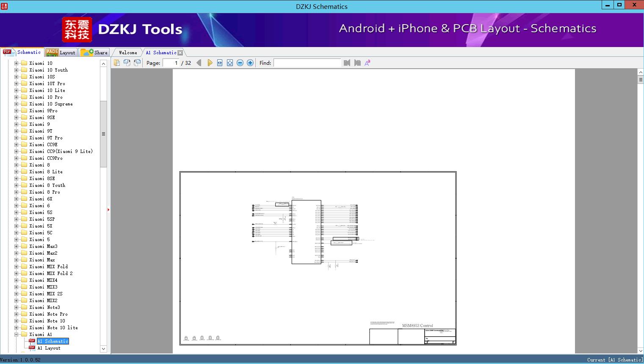Open A1 Layout in the tree
This screenshot has height=364, width=644.
click(x=49, y=348)
